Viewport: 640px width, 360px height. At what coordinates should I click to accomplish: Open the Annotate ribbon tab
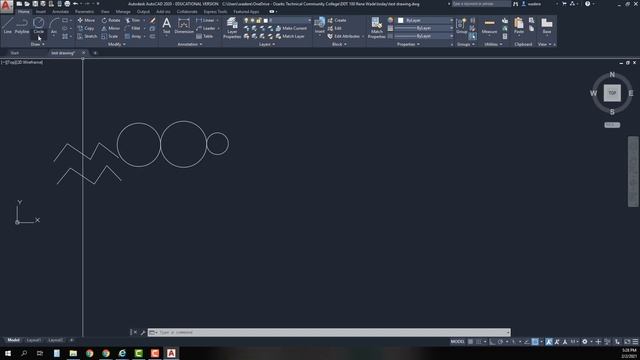tap(60, 11)
